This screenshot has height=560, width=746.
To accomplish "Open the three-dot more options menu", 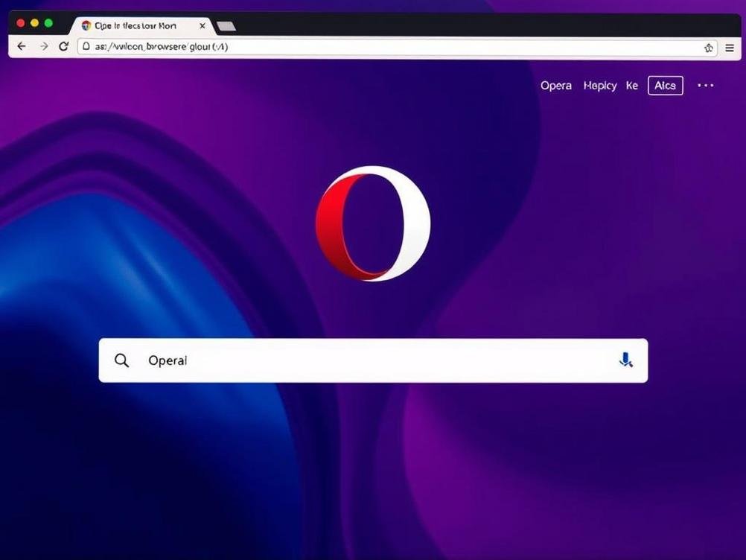I will click(x=705, y=86).
